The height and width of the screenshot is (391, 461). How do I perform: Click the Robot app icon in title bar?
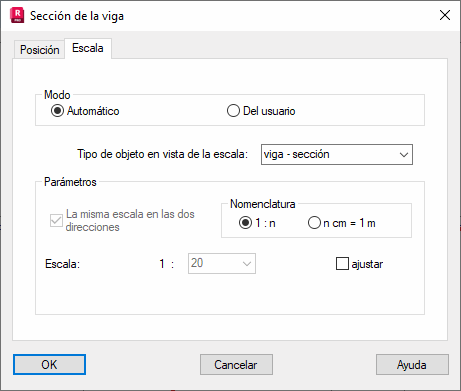point(17,16)
